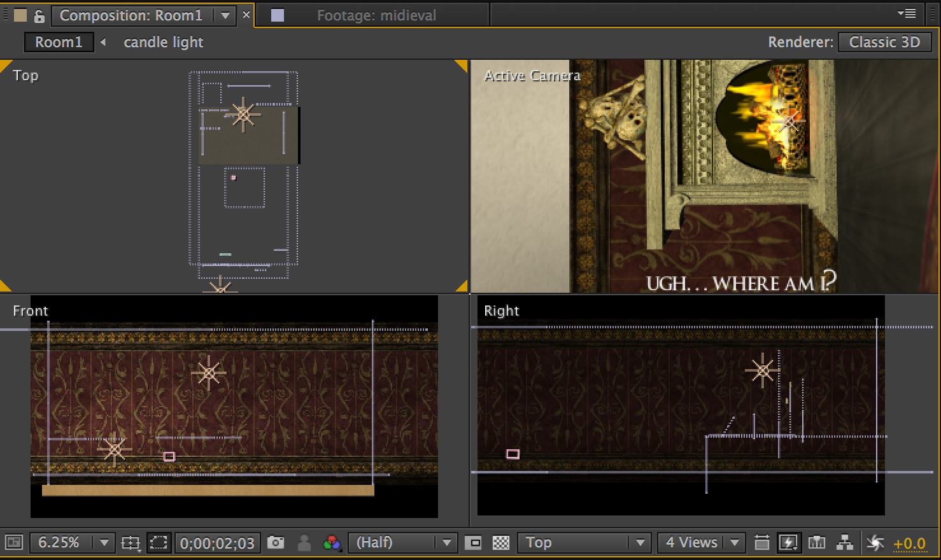The height and width of the screenshot is (560, 941).
Task: Activate the Active Camera view label
Action: 532,75
